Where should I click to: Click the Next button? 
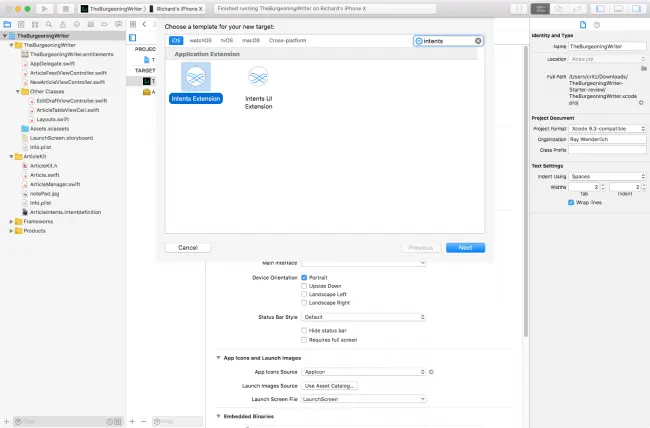click(465, 248)
